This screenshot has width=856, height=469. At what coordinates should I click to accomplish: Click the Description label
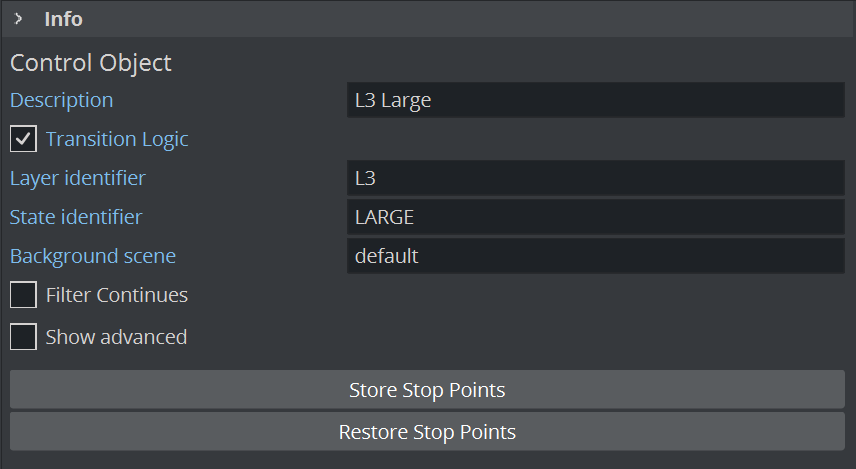pos(61,100)
